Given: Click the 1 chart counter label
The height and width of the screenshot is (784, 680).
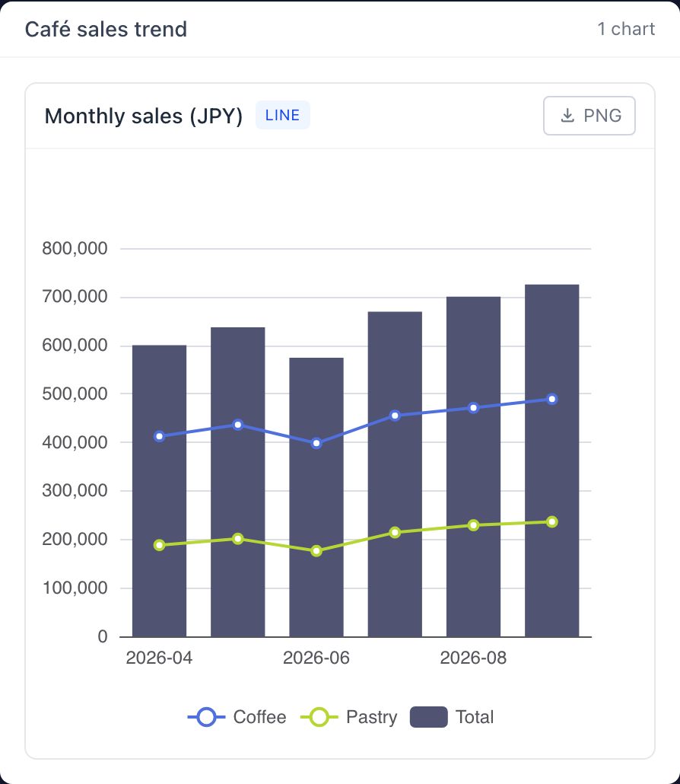Looking at the screenshot, I should [626, 29].
